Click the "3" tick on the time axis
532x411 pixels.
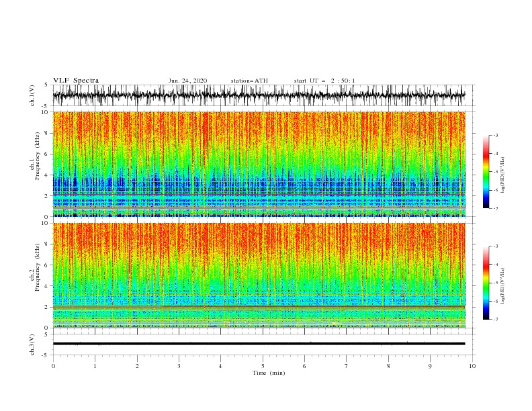click(x=179, y=366)
